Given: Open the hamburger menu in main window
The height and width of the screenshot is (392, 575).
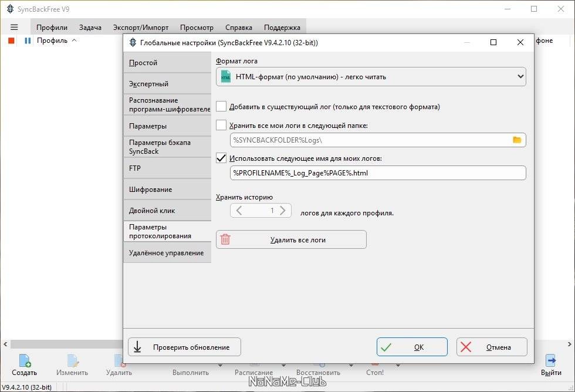Looking at the screenshot, I should [14, 27].
